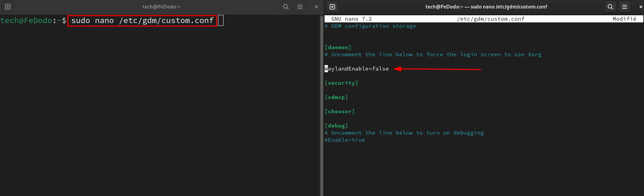The image size is (644, 196).
Task: Click the /etc/gdm/custom.conf filename in nano header
Action: click(x=491, y=19)
